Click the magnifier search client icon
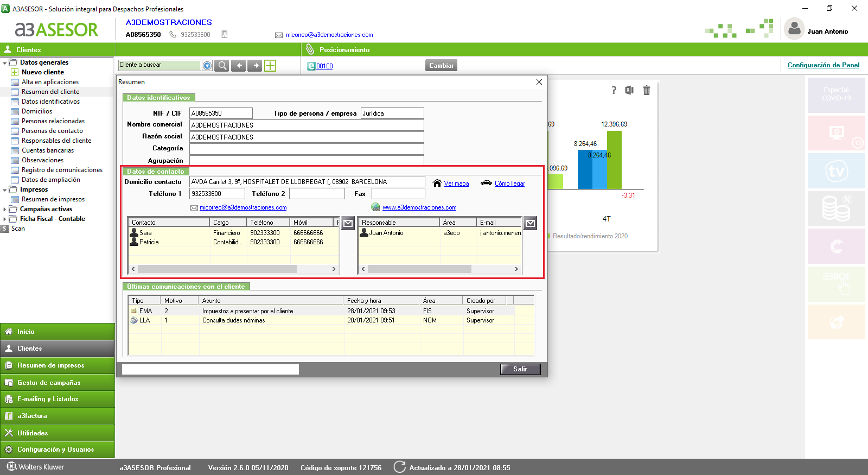 (222, 66)
